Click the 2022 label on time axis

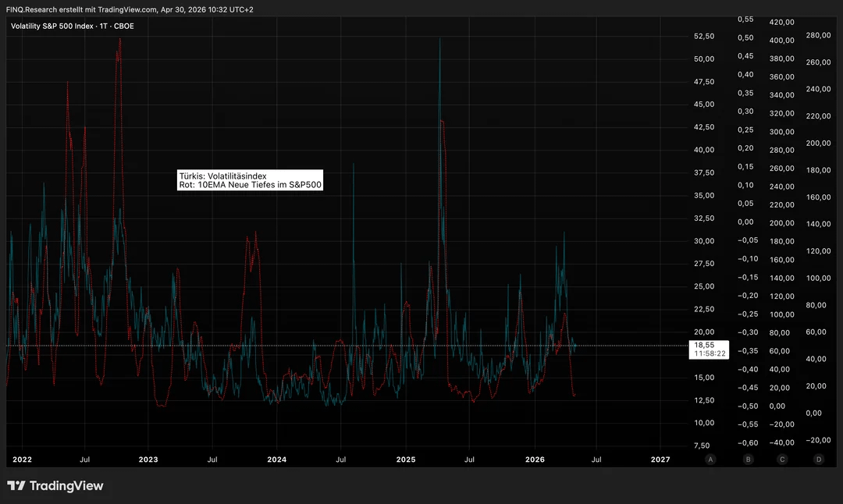coord(22,460)
